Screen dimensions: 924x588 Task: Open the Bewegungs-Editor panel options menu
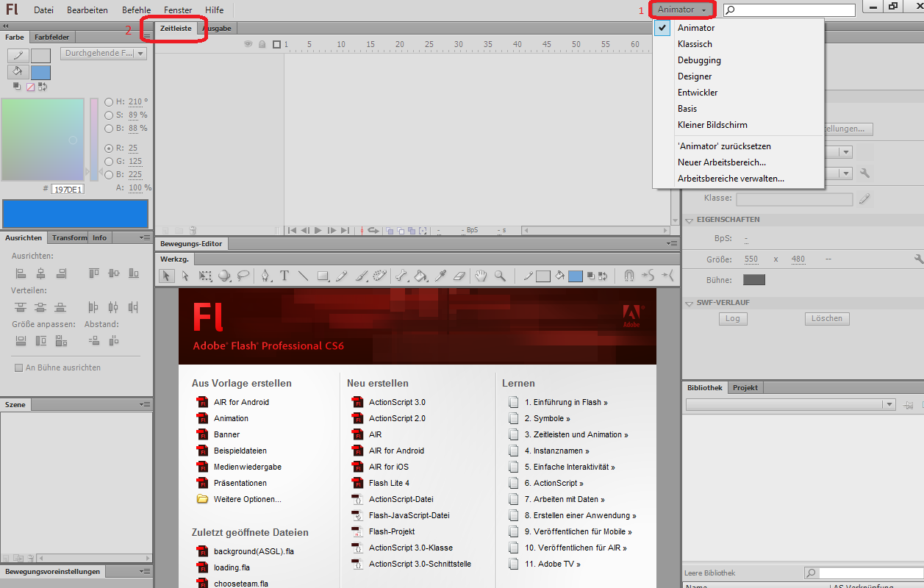pyautogui.click(x=672, y=244)
